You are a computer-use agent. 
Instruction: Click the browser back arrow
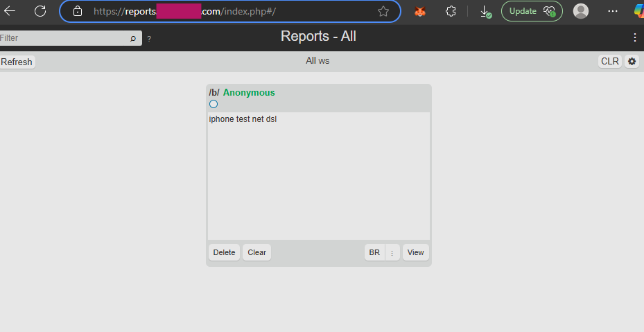point(10,11)
